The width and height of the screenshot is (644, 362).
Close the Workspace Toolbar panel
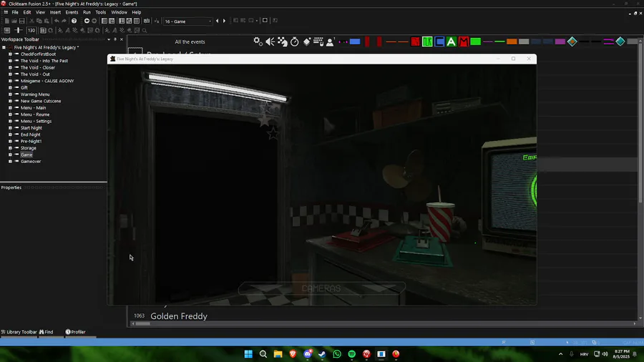coord(122,39)
